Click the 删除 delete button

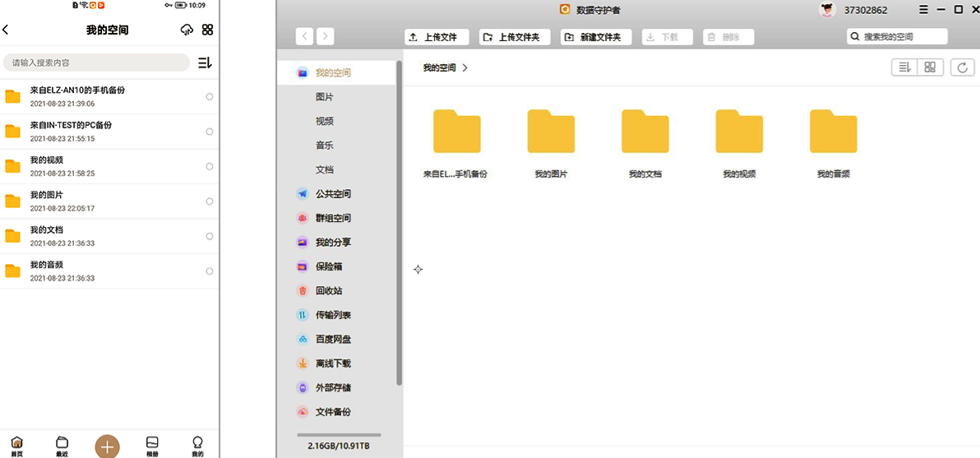pos(728,37)
